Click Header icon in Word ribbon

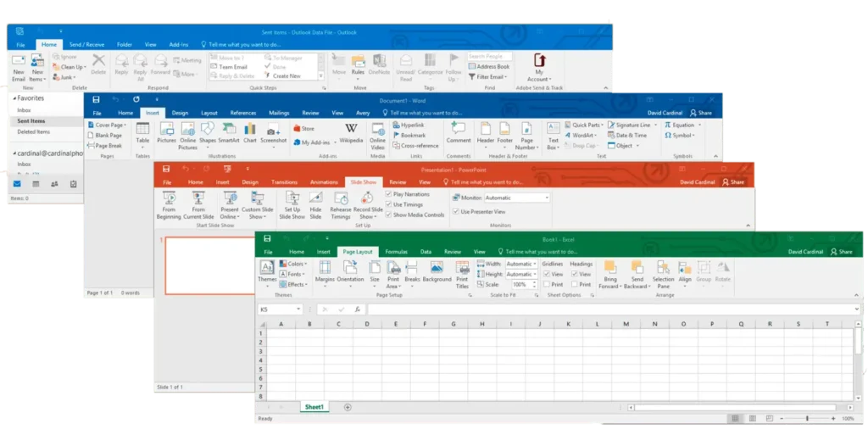[486, 133]
